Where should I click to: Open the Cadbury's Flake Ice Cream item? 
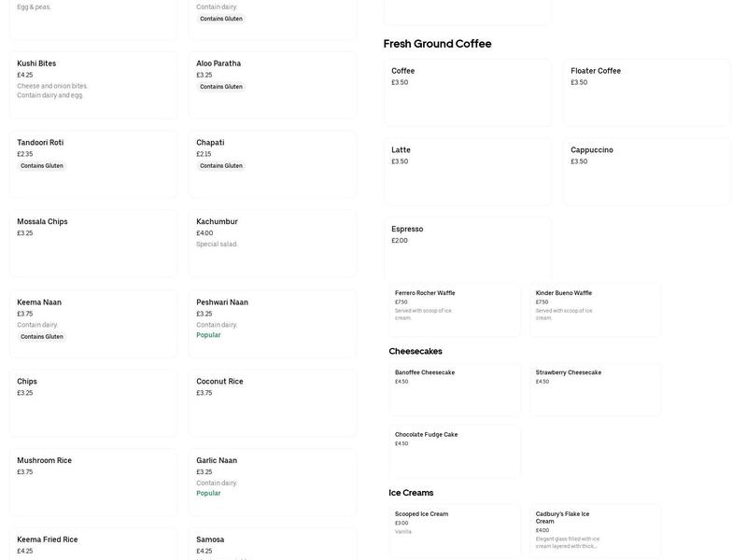pos(595,530)
